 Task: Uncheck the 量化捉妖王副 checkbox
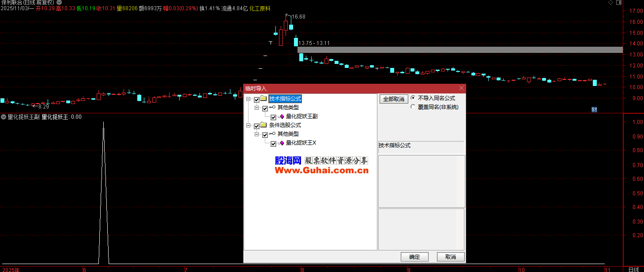tap(273, 117)
